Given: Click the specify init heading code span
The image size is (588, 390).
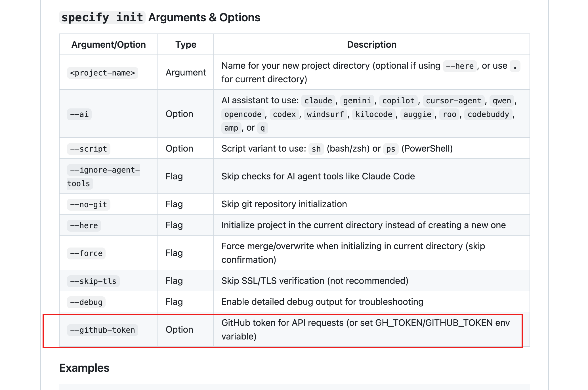Looking at the screenshot, I should coord(102,17).
